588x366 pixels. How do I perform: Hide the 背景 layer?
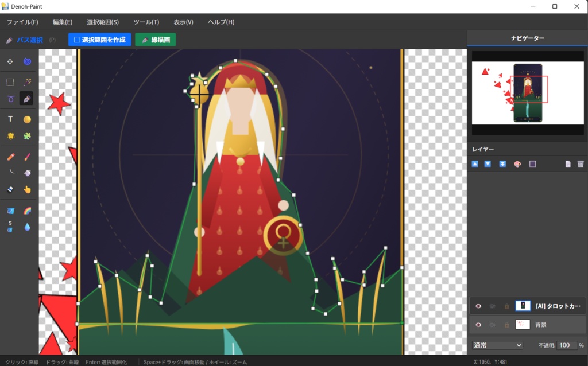pos(478,325)
